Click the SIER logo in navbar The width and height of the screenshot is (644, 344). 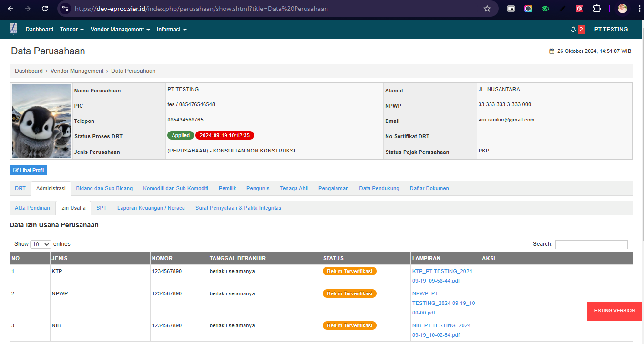pyautogui.click(x=13, y=29)
